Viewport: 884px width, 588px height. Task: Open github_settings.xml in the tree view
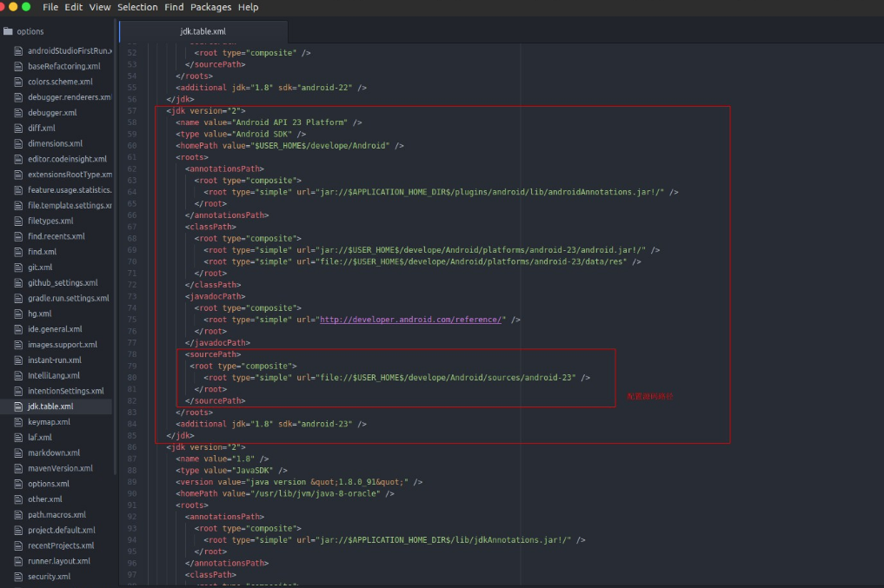coord(63,282)
